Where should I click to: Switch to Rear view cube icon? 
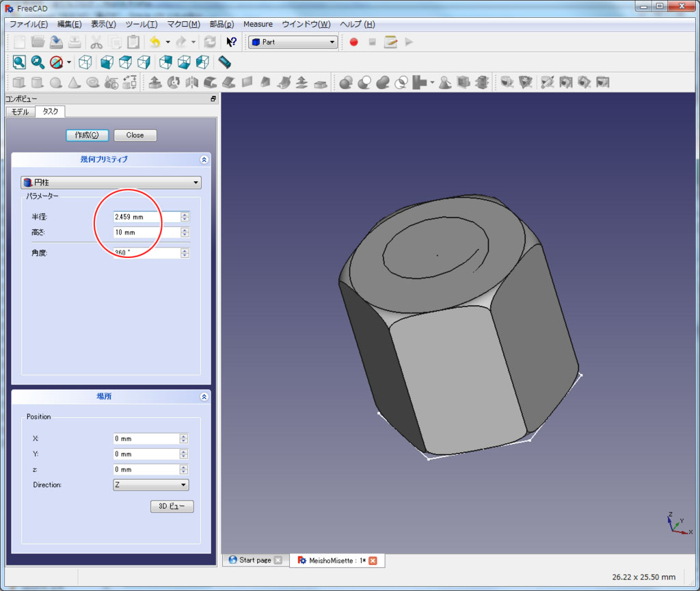[x=165, y=62]
